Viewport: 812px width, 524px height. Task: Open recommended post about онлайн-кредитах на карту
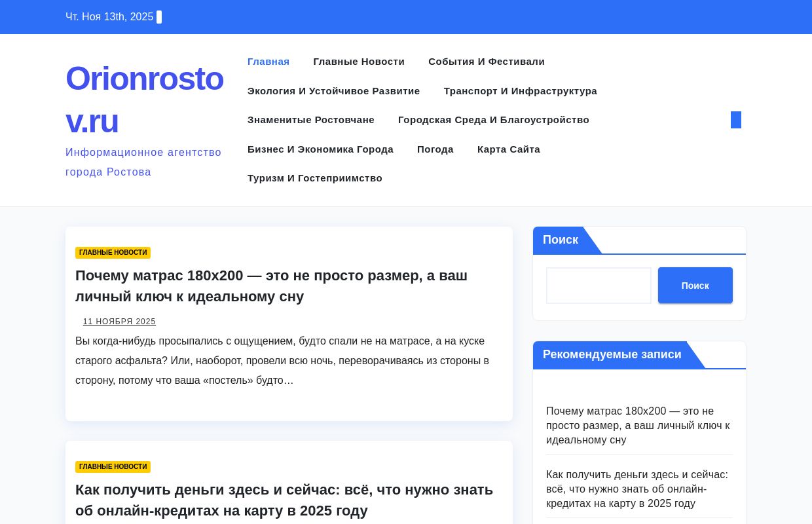pos(637,489)
